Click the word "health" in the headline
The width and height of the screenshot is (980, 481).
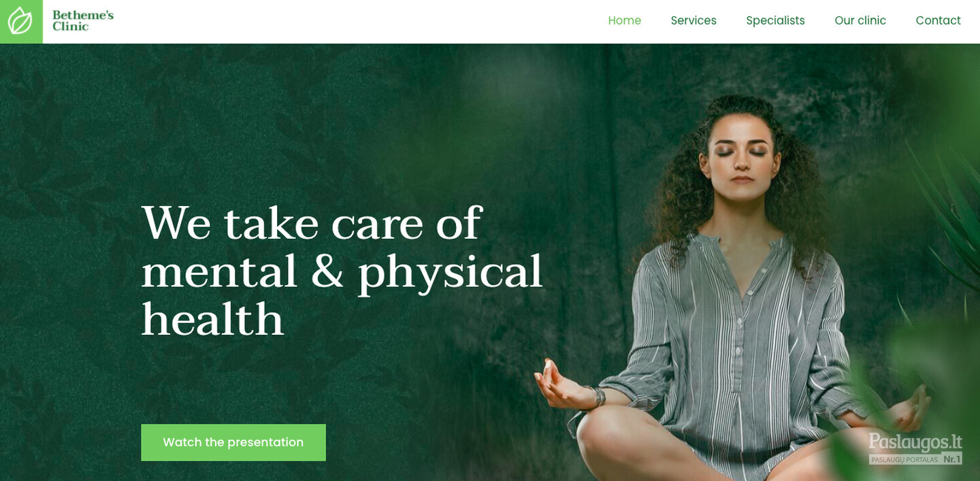coord(212,318)
